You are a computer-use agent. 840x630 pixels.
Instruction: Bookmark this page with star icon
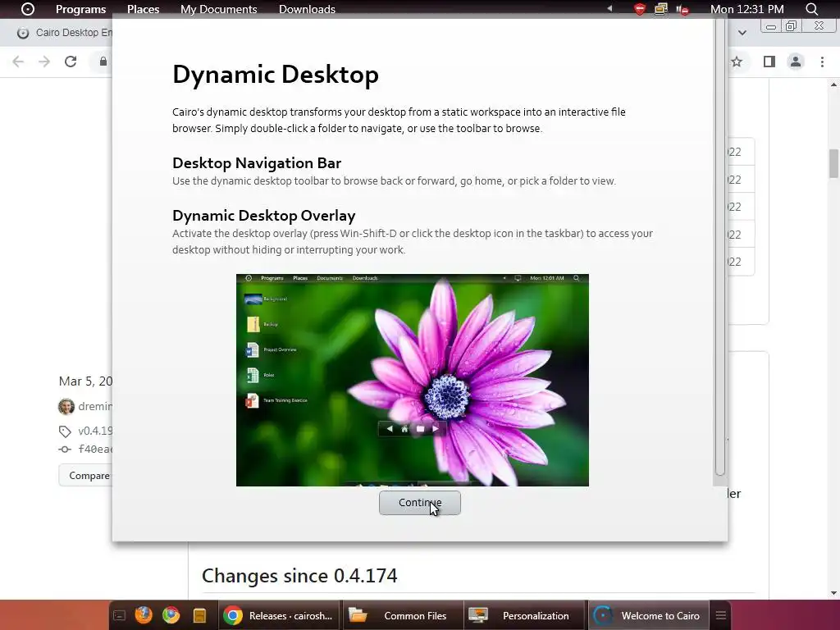pyautogui.click(x=737, y=62)
